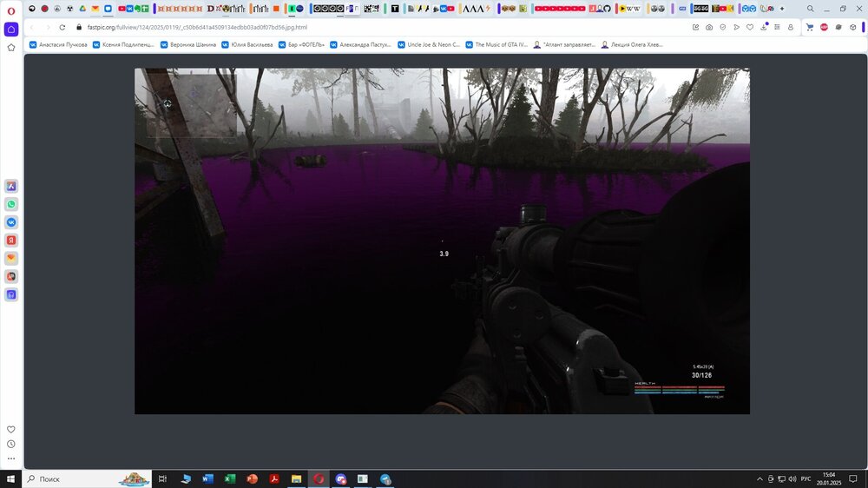Open a new tab with plus
This screenshot has width=868, height=488.
coord(782,9)
